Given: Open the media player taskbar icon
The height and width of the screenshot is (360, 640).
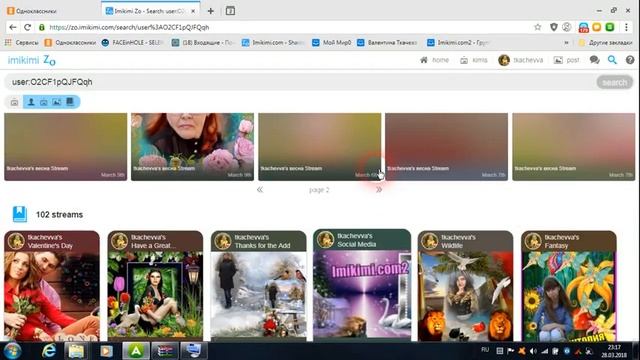Looking at the screenshot, I should point(106,351).
